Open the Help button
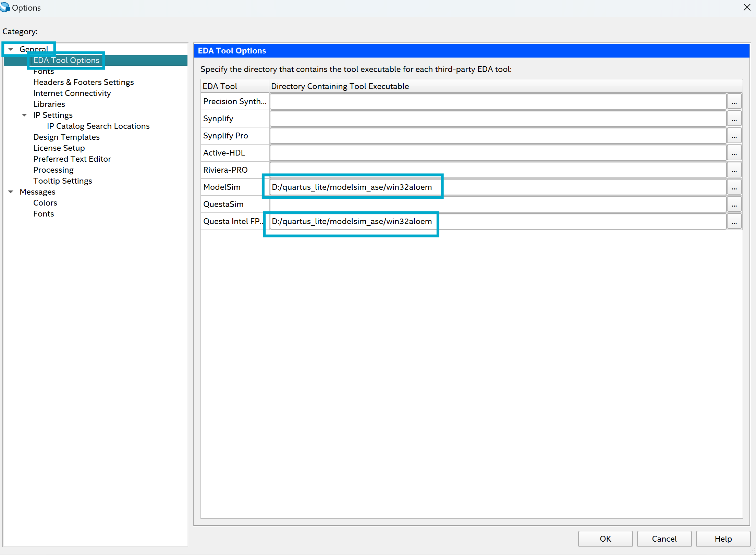756x555 pixels. (x=723, y=539)
